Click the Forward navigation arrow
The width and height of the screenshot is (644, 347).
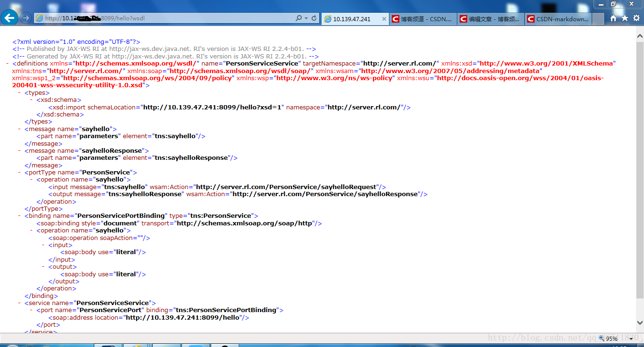(x=25, y=18)
